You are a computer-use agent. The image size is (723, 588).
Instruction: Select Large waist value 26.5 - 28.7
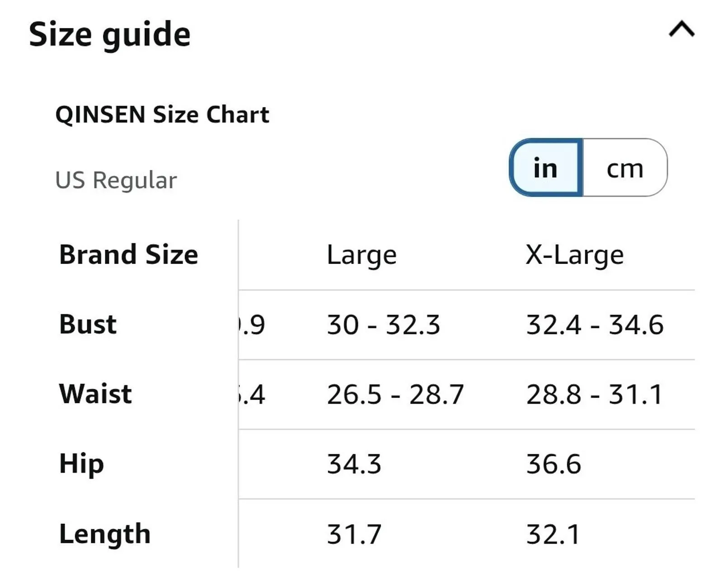395,394
